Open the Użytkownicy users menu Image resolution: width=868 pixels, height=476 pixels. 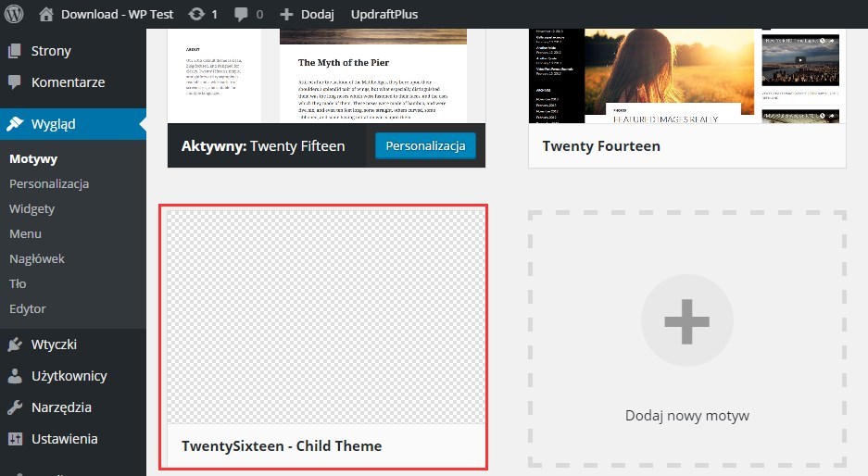(69, 376)
